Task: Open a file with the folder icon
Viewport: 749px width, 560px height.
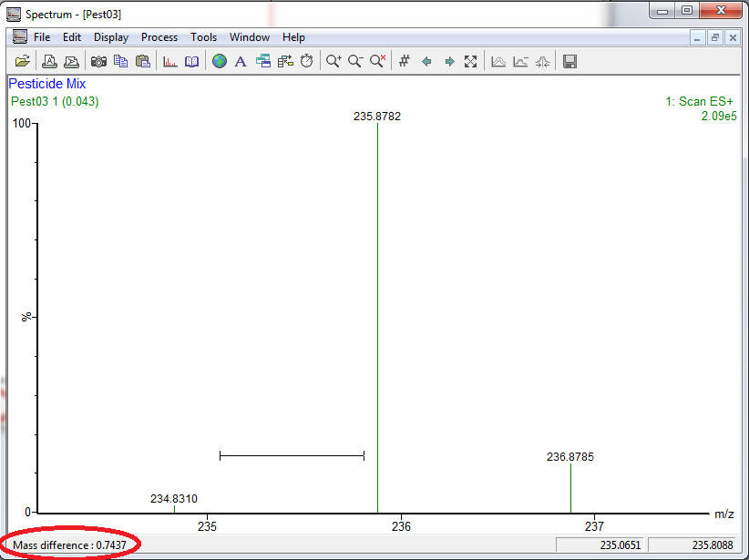Action: click(x=22, y=62)
